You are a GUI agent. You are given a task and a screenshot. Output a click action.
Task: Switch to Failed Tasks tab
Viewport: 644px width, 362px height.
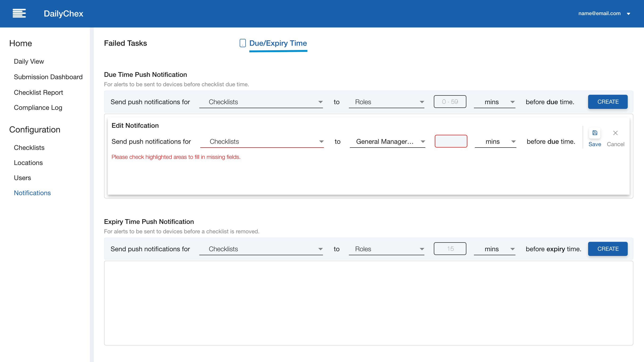[125, 43]
